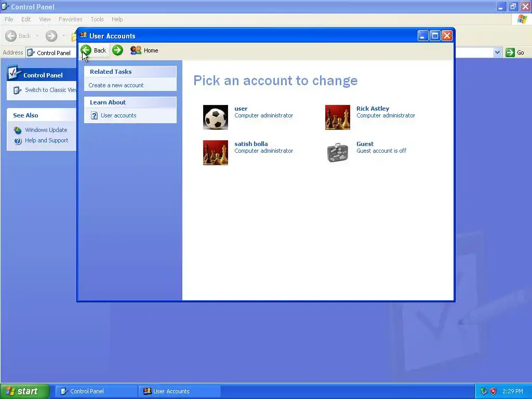The height and width of the screenshot is (399, 532).
Task: Click Create a new account
Action: (116, 85)
